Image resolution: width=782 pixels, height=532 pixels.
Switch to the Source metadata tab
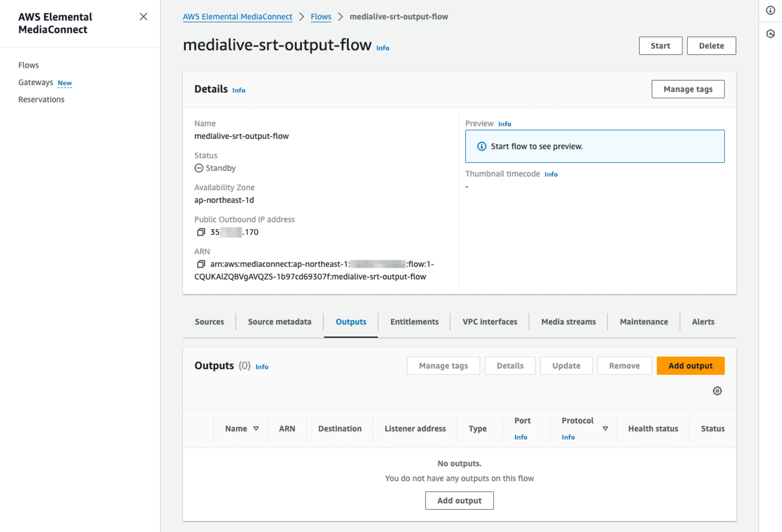[280, 322]
